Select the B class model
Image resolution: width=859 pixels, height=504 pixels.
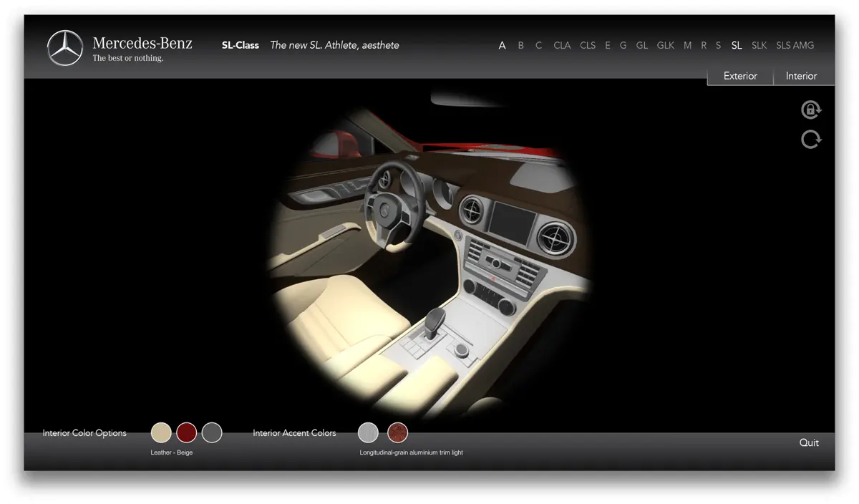[x=520, y=45]
